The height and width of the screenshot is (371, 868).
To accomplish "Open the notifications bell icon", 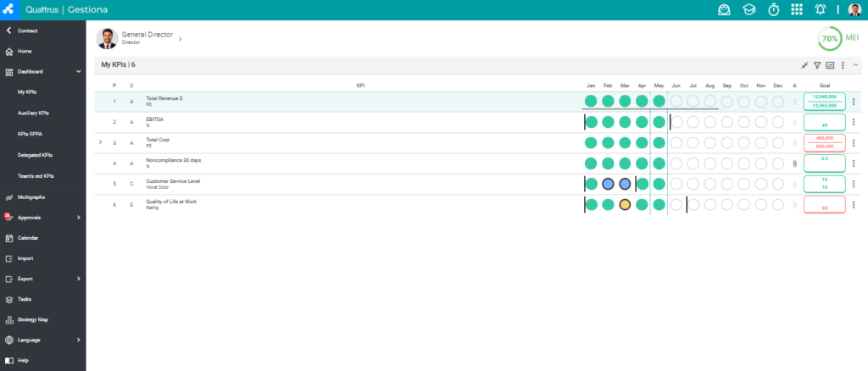I will 821,9.
